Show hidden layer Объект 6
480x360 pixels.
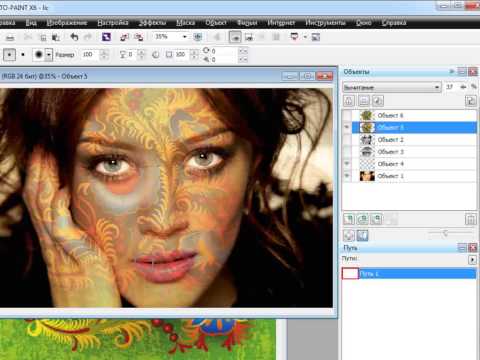tap(347, 115)
